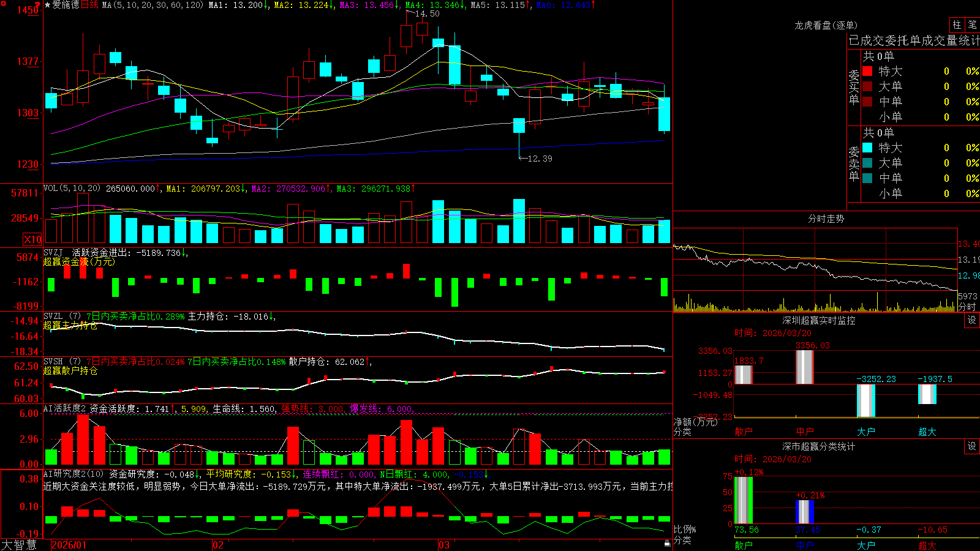This screenshot has height=551, width=980.
Task: Click the -3252.23 大户 bar
Action: pyautogui.click(x=866, y=400)
